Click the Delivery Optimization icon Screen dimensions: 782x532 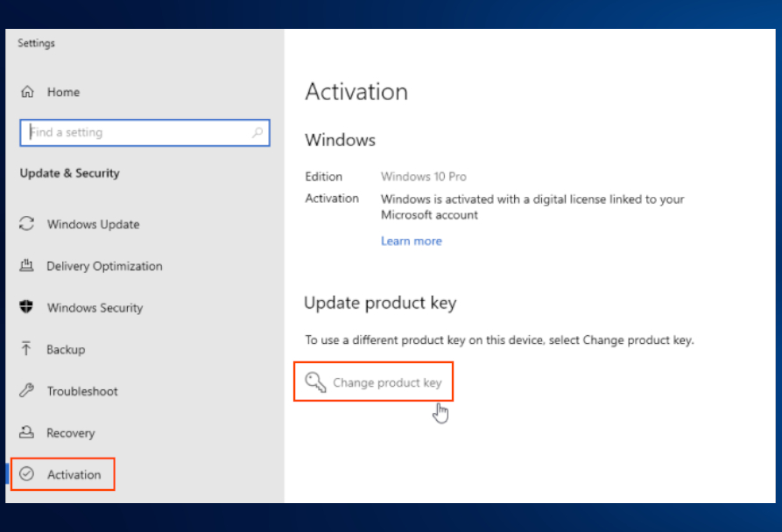pos(29,266)
